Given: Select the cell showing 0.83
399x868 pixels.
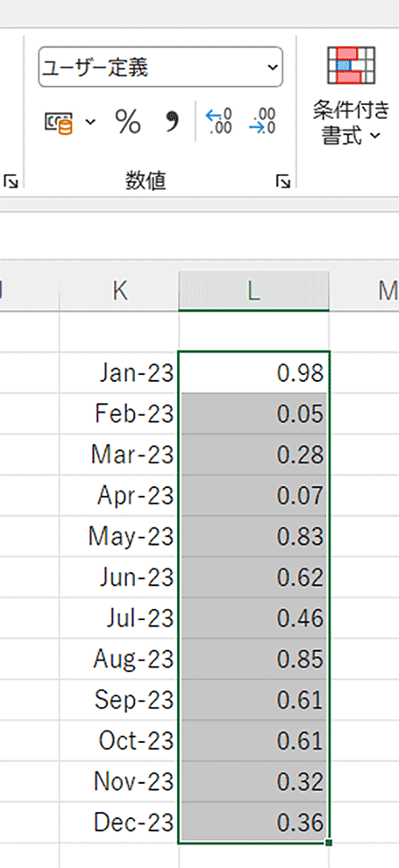Looking at the screenshot, I should 253,536.
